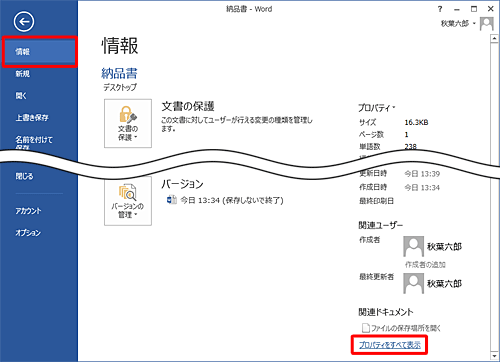Click the 文書の保護 heading text

188,106
